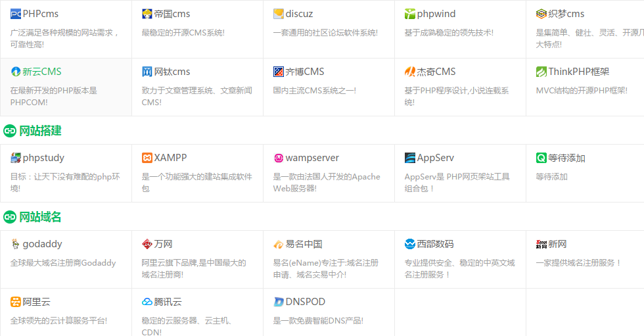Open the 易名中国 link

(x=304, y=244)
